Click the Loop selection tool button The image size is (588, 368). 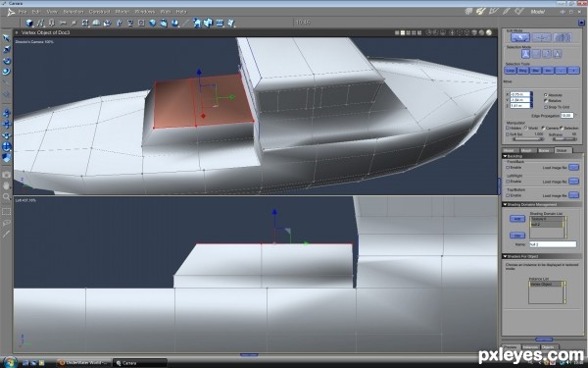(511, 71)
